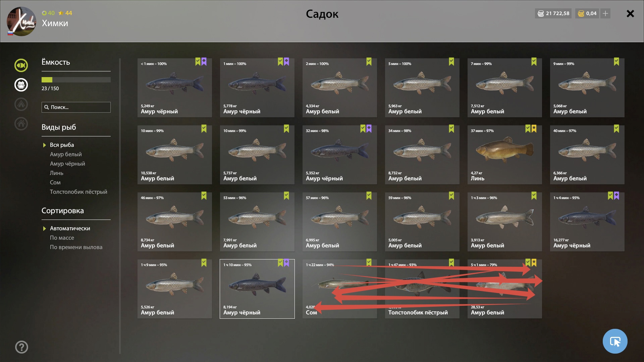Click the blue cursor selection mode button
644x362 pixels.
pos(615,341)
